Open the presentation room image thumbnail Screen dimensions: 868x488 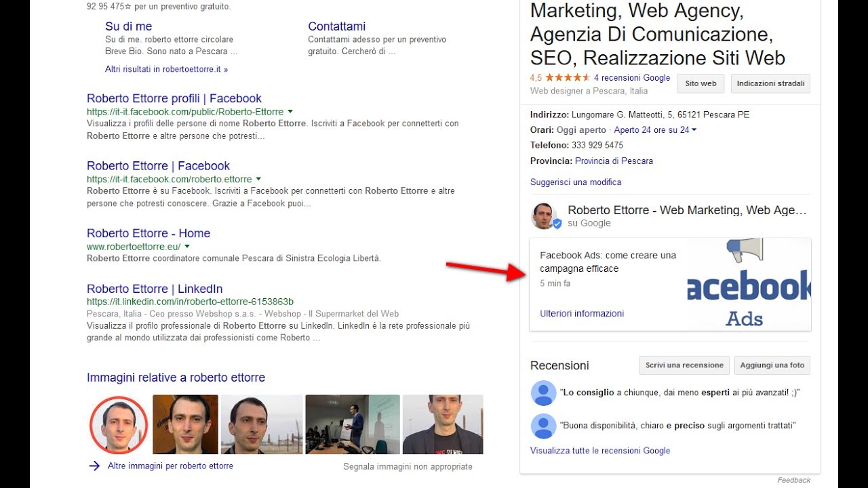point(352,424)
